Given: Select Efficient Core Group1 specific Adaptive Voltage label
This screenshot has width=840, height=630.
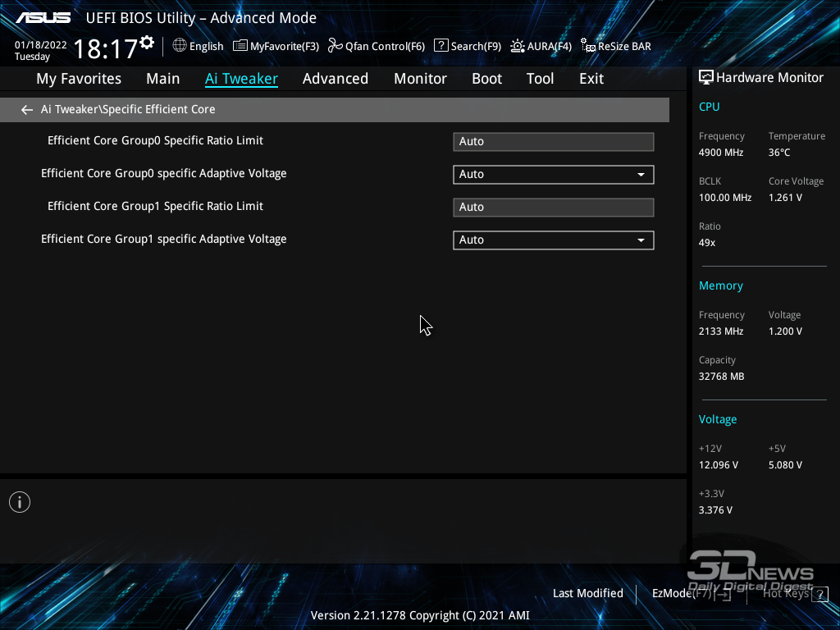Looking at the screenshot, I should pos(164,240).
